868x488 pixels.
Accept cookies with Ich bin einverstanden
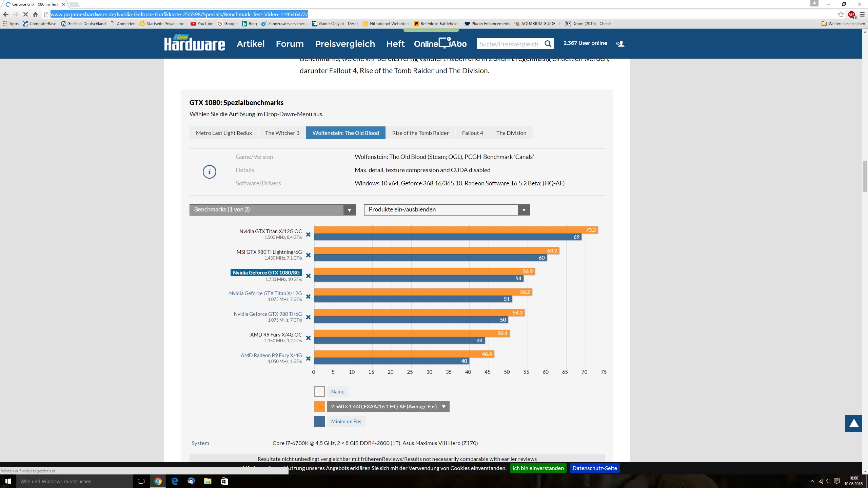538,468
